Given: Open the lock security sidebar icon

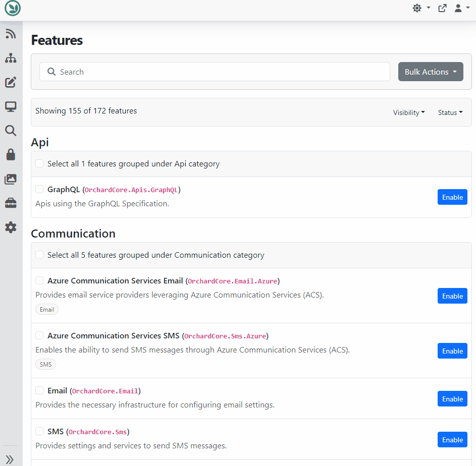Looking at the screenshot, I should (11, 155).
